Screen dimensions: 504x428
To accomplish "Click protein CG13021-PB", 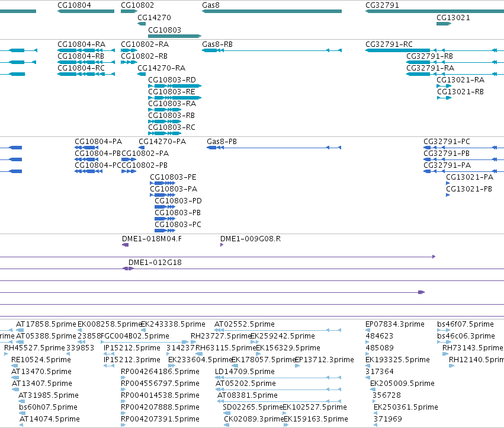I will (448, 196).
